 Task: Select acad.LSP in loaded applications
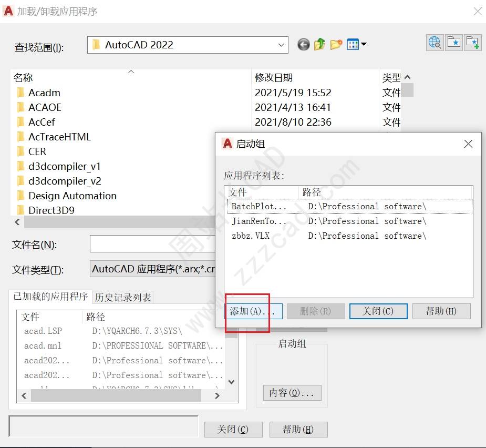point(43,331)
